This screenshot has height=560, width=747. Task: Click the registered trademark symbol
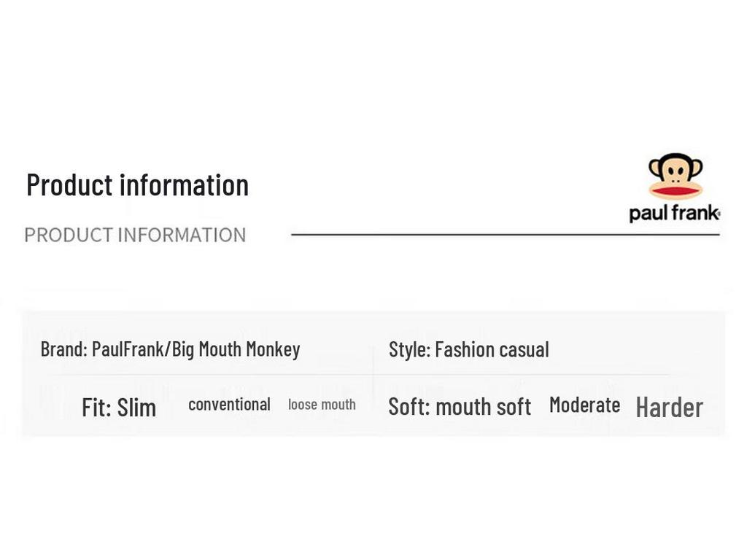pos(719,214)
